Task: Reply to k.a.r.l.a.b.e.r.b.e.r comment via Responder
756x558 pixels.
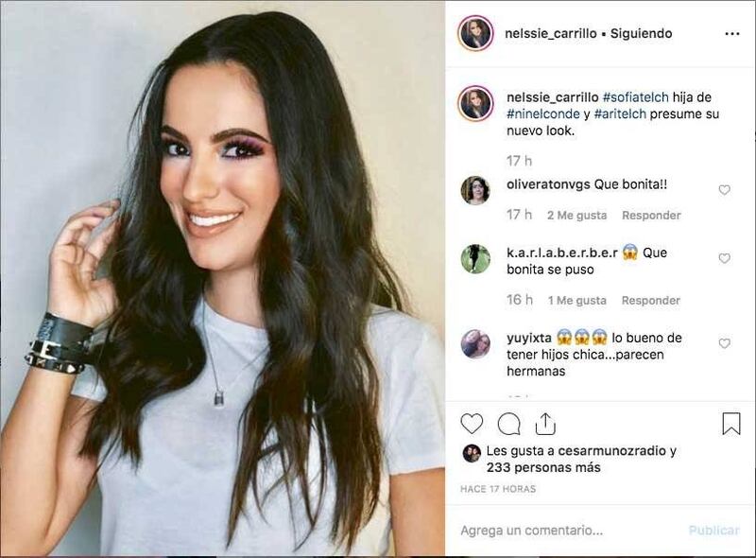Action: point(650,300)
